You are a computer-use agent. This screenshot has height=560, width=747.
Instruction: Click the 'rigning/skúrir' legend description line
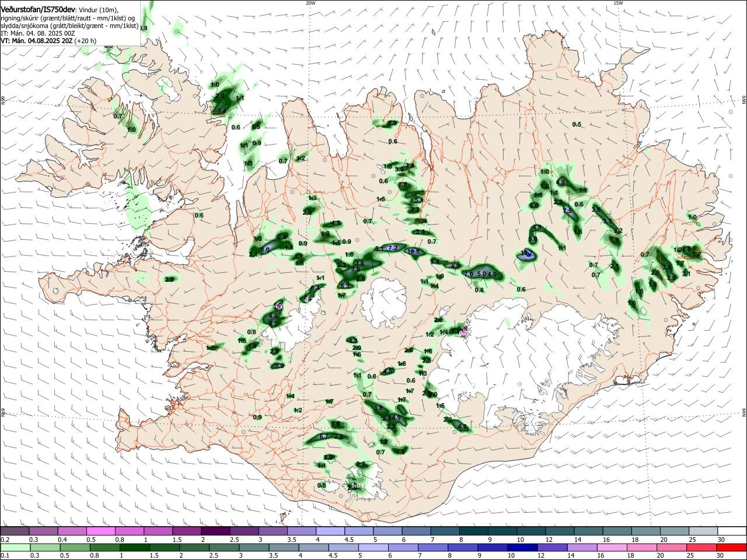(x=68, y=18)
